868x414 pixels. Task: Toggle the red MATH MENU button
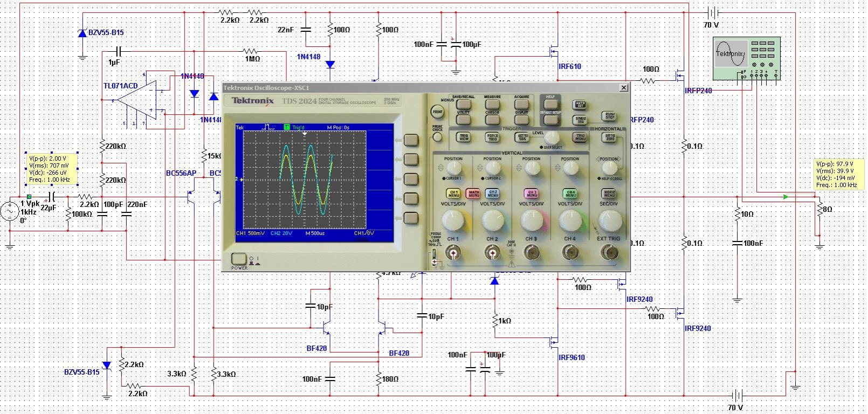click(x=473, y=193)
